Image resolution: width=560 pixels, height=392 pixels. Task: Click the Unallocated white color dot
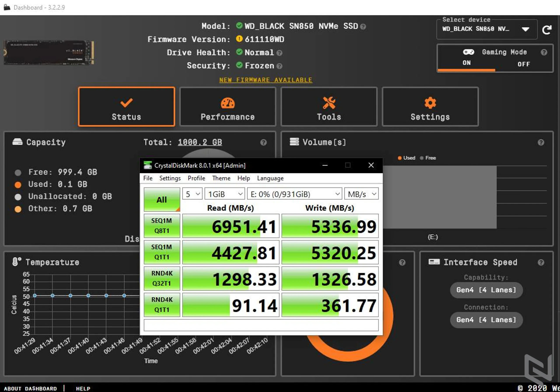(x=18, y=197)
